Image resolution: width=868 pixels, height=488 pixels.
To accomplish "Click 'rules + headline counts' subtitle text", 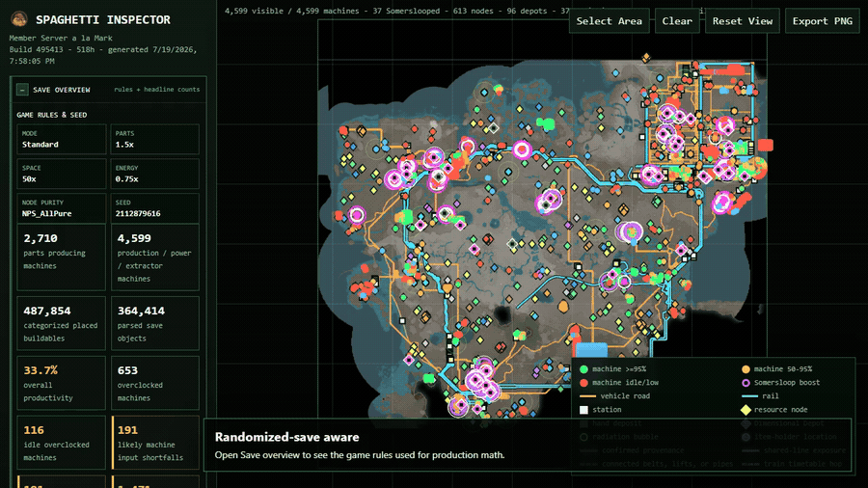I will click(156, 89).
